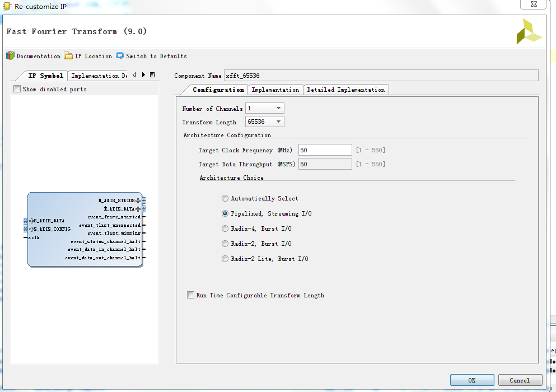Open the Documentation book icon
This screenshot has width=556, height=392.
click(x=10, y=56)
